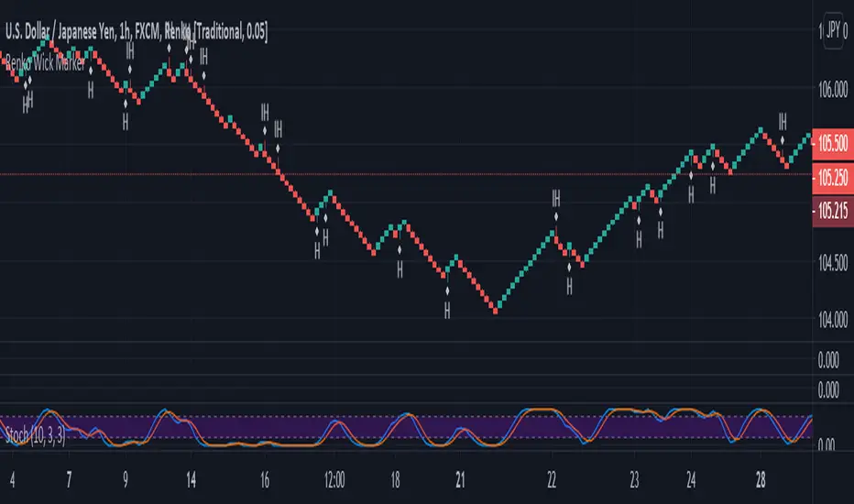Image resolution: width=854 pixels, height=504 pixels.
Task: Click the 105.500 current price label
Action: tap(833, 143)
